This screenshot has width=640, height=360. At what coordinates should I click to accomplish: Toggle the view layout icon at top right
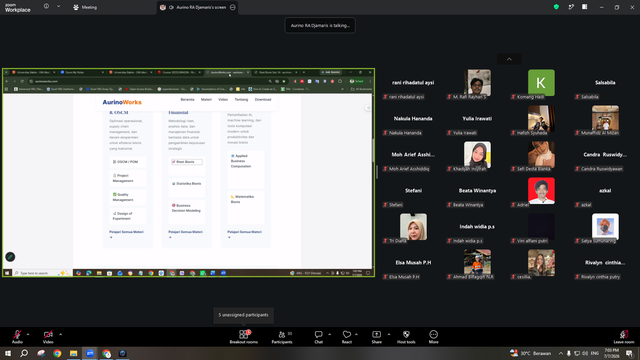[585, 7]
